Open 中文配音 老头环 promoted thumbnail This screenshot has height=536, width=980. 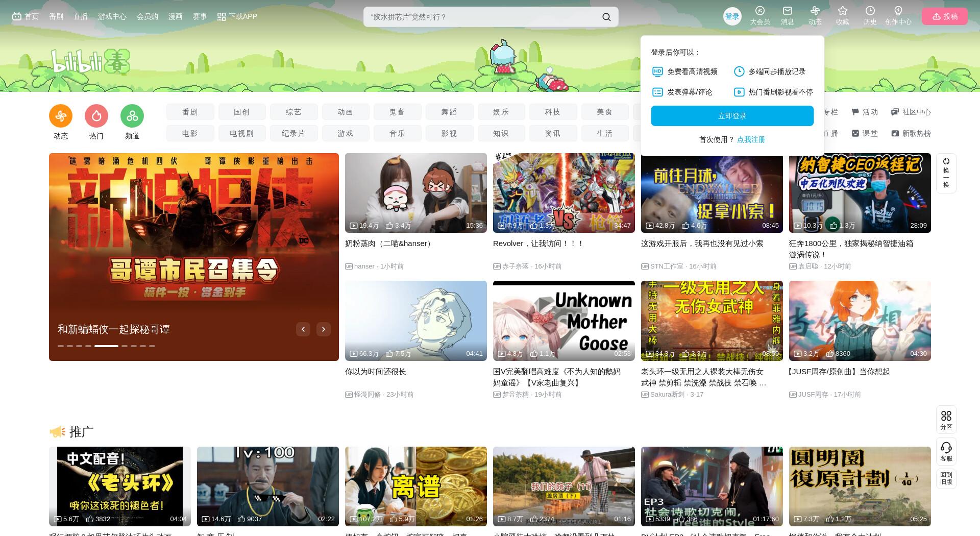tap(120, 486)
